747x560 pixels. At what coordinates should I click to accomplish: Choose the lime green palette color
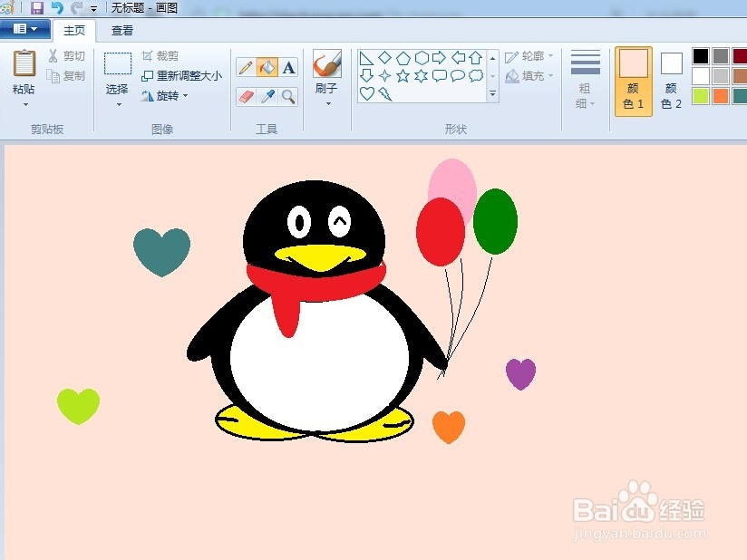coord(700,96)
